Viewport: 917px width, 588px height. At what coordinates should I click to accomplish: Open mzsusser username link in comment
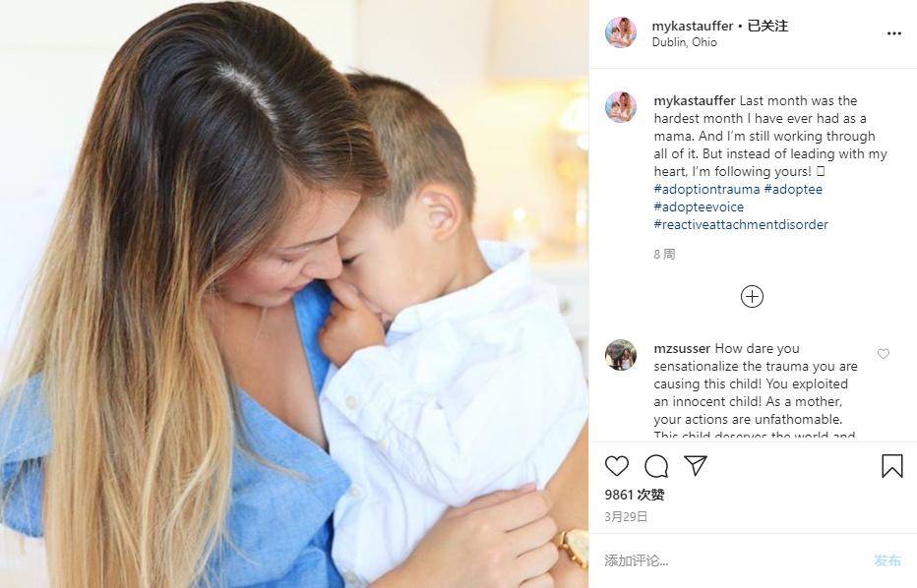[682, 348]
